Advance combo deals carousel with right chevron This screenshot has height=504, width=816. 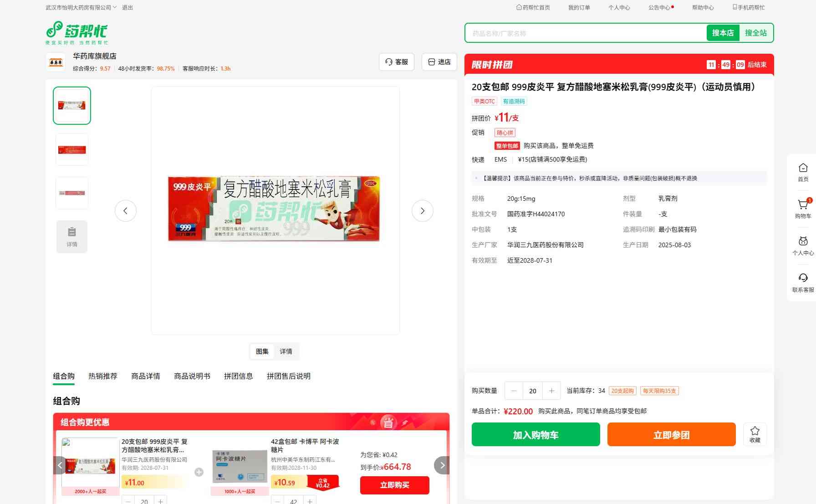click(442, 465)
